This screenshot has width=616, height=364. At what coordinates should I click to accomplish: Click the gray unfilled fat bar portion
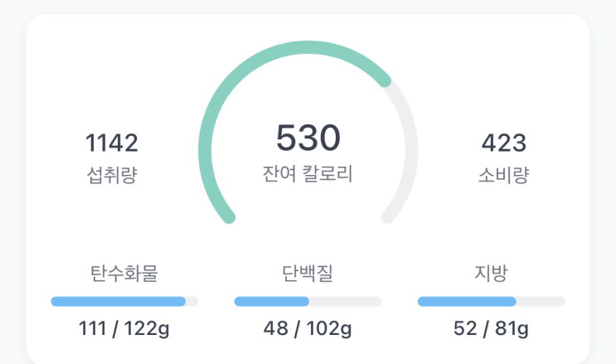(x=541, y=302)
